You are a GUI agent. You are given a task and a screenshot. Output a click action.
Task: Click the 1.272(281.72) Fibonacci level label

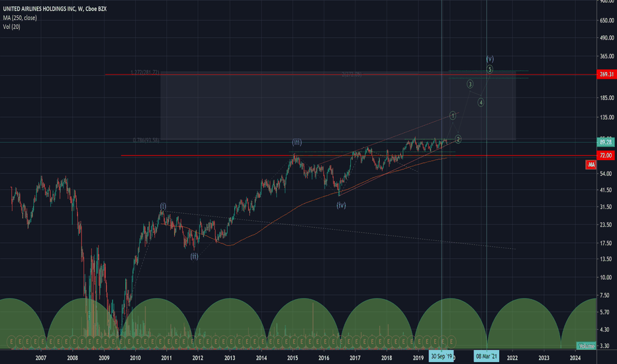145,72
